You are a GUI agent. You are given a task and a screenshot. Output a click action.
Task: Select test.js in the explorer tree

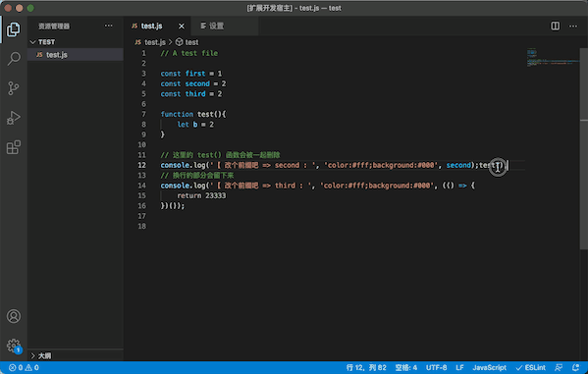[76, 55]
